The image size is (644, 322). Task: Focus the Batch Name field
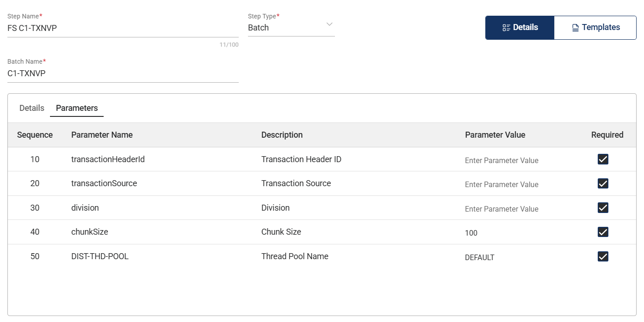coord(123,73)
